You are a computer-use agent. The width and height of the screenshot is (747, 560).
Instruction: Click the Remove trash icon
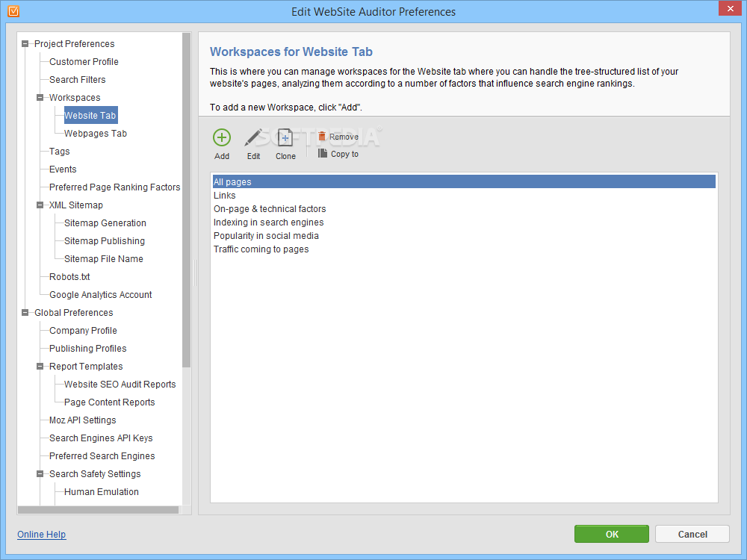coord(322,136)
